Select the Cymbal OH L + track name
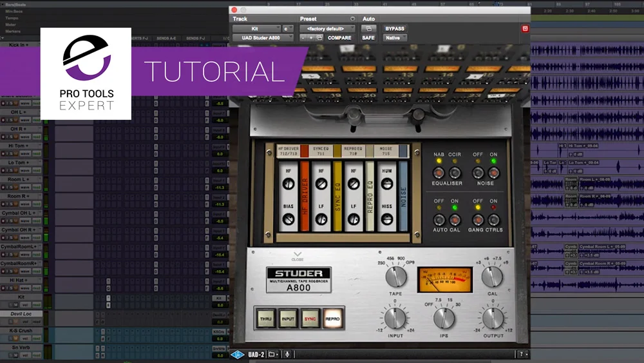This screenshot has height=363, width=644. click(19, 213)
